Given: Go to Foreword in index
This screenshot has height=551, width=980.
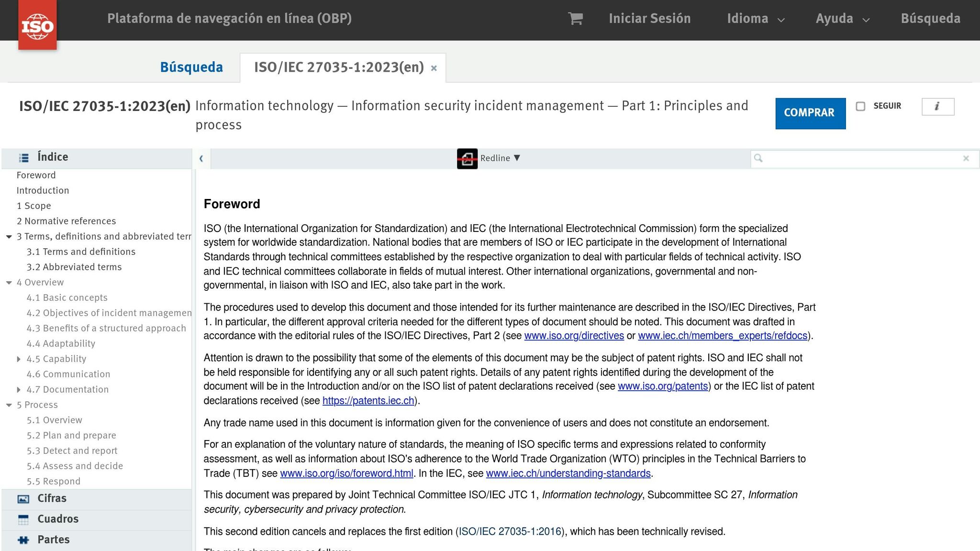Looking at the screenshot, I should pyautogui.click(x=36, y=176).
